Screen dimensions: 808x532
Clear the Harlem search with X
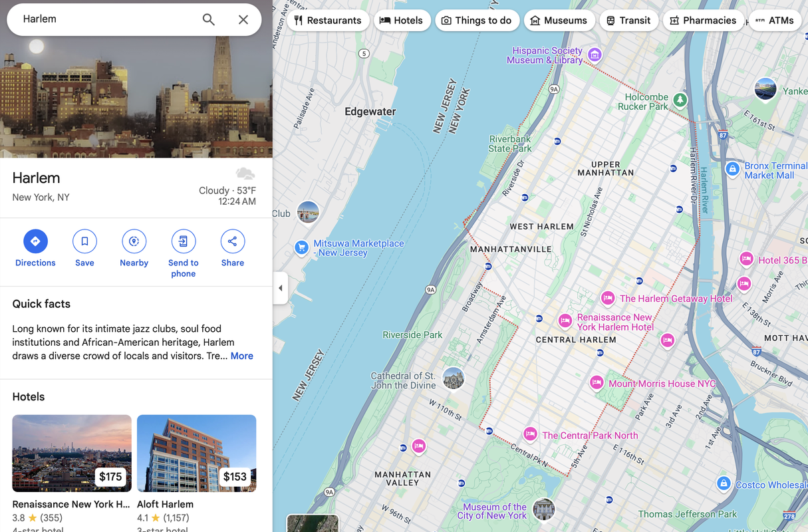243,19
